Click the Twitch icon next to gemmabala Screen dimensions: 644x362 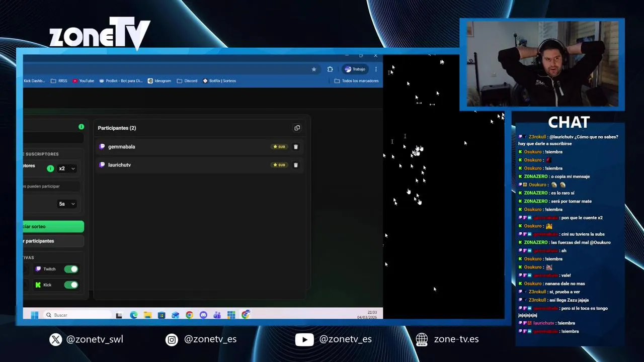tap(102, 147)
